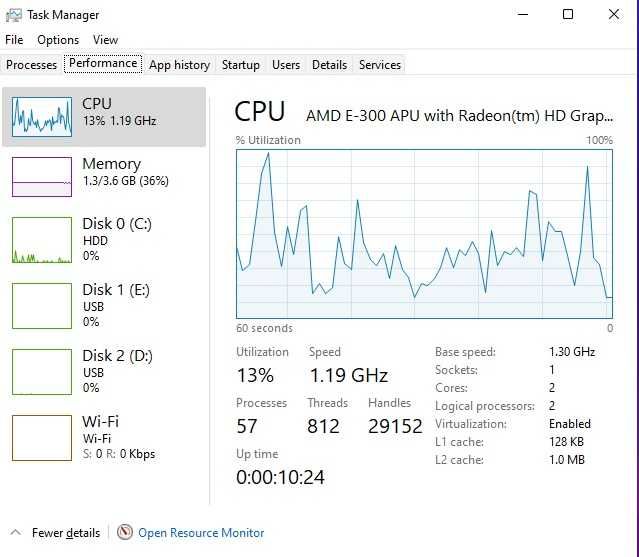Image resolution: width=639 pixels, height=557 pixels.
Task: Click the Open Resource Monitor link
Action: coord(201,533)
